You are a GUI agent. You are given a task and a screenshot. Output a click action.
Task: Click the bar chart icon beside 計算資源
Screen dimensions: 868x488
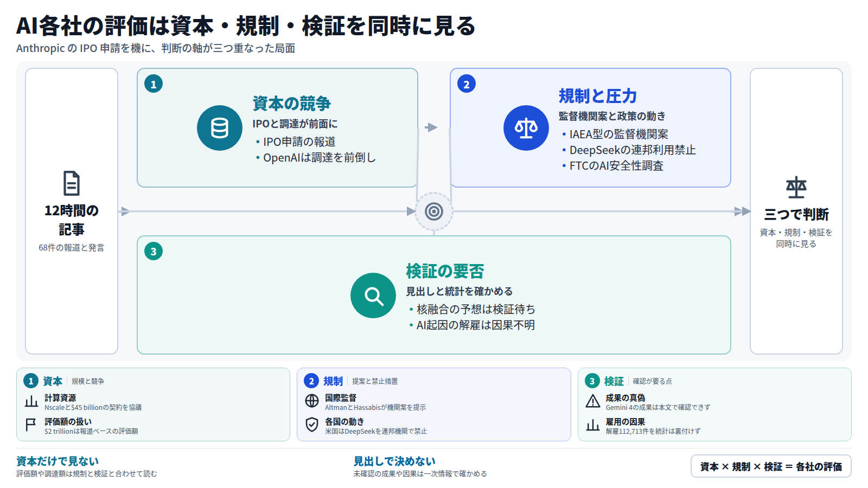click(31, 402)
